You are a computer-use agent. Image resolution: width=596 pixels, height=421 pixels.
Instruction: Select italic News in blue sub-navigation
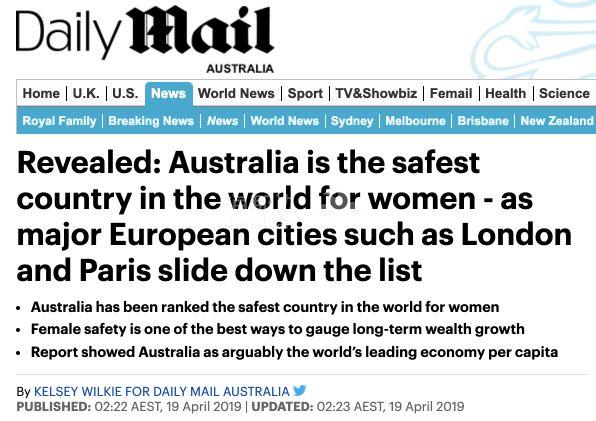coord(222,121)
